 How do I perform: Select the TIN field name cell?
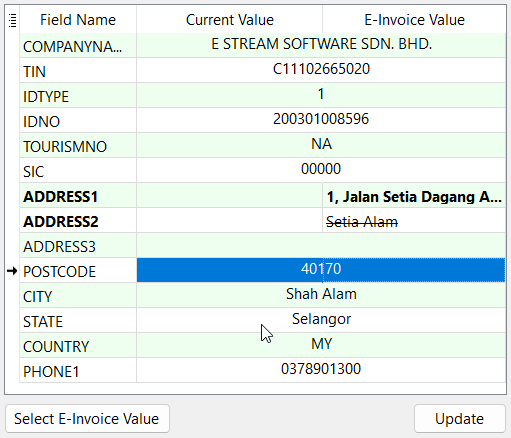point(78,70)
